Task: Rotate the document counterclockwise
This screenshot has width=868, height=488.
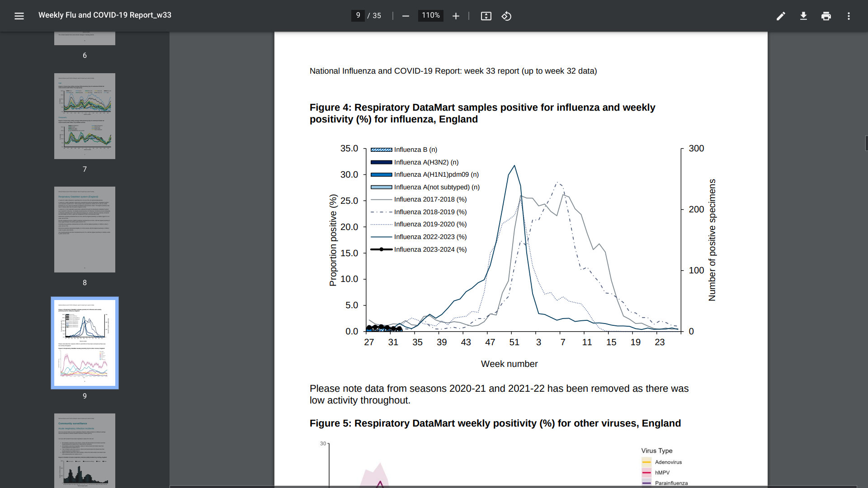Action: click(506, 16)
